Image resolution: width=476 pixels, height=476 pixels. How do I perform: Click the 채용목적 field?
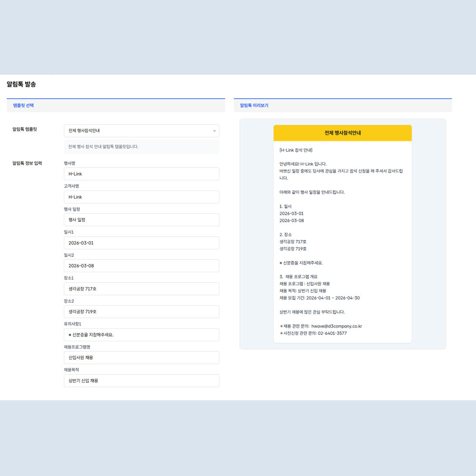click(141, 381)
